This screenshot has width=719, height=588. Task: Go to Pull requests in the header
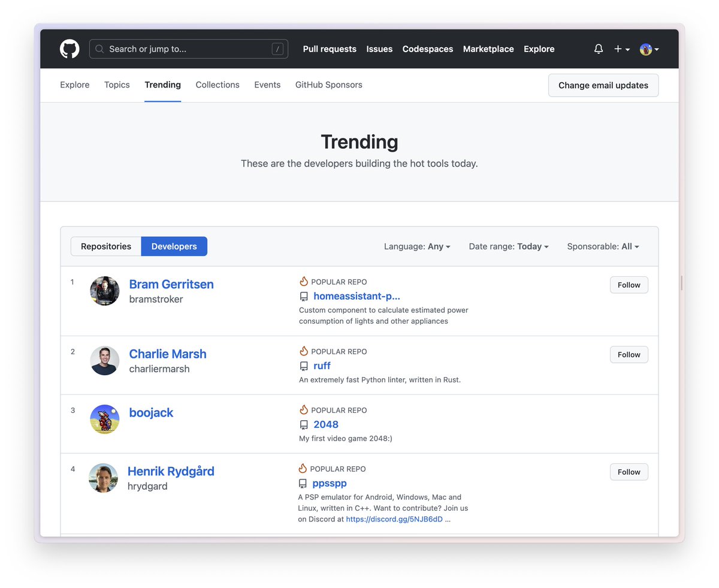[330, 49]
